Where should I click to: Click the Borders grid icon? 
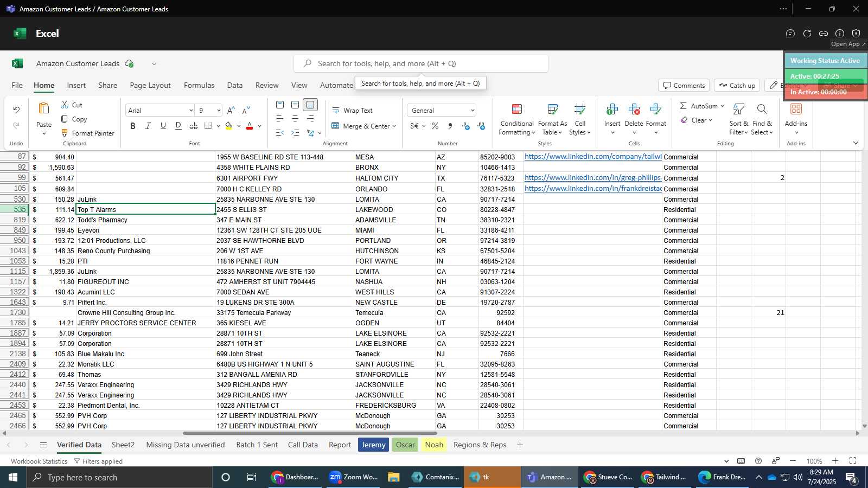click(208, 126)
